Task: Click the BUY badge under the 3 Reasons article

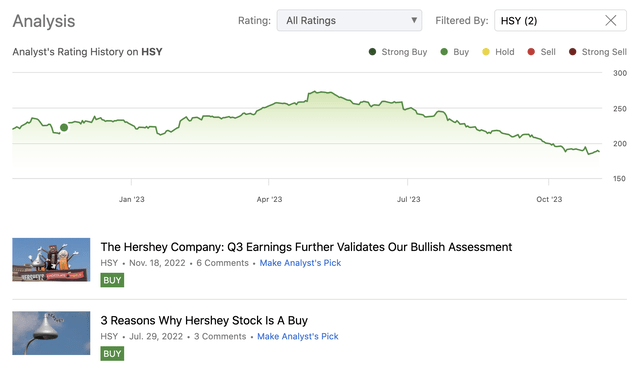Action: 112,354
